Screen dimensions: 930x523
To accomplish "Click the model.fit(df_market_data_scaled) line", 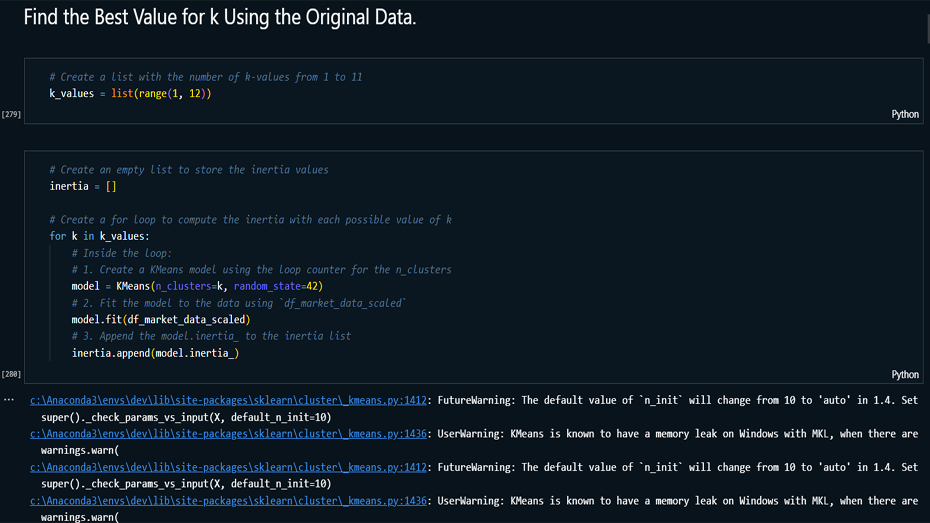I will [x=160, y=320].
